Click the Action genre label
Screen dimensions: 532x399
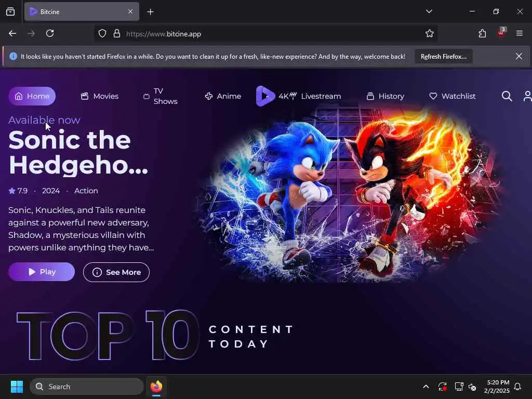pos(86,191)
